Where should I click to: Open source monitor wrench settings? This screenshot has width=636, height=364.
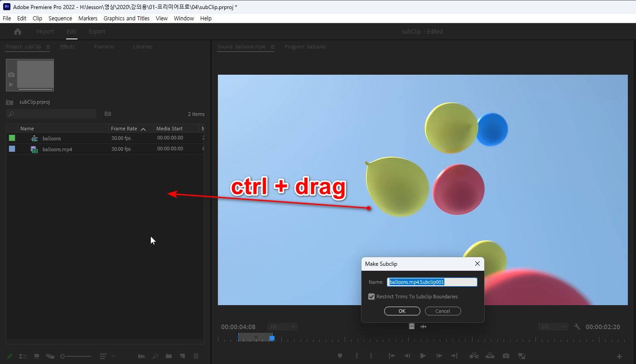pos(577,326)
